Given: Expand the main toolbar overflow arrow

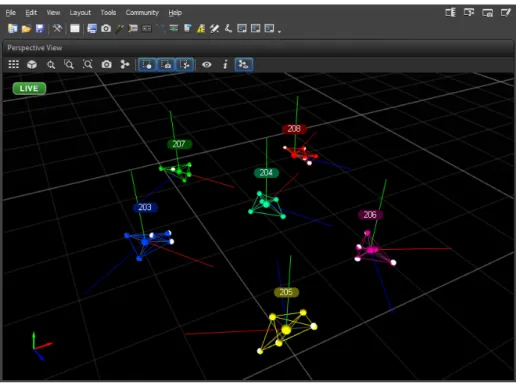Looking at the screenshot, I should (x=279, y=31).
